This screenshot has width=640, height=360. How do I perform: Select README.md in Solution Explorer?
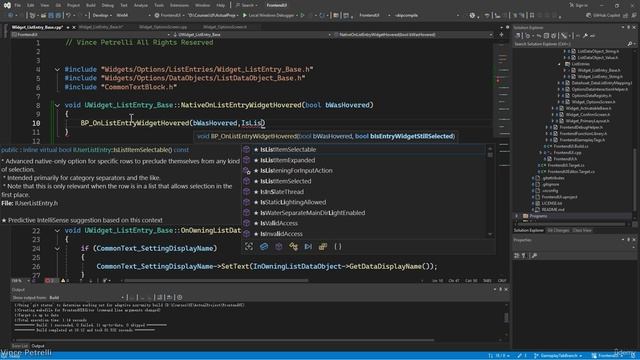tap(553, 210)
